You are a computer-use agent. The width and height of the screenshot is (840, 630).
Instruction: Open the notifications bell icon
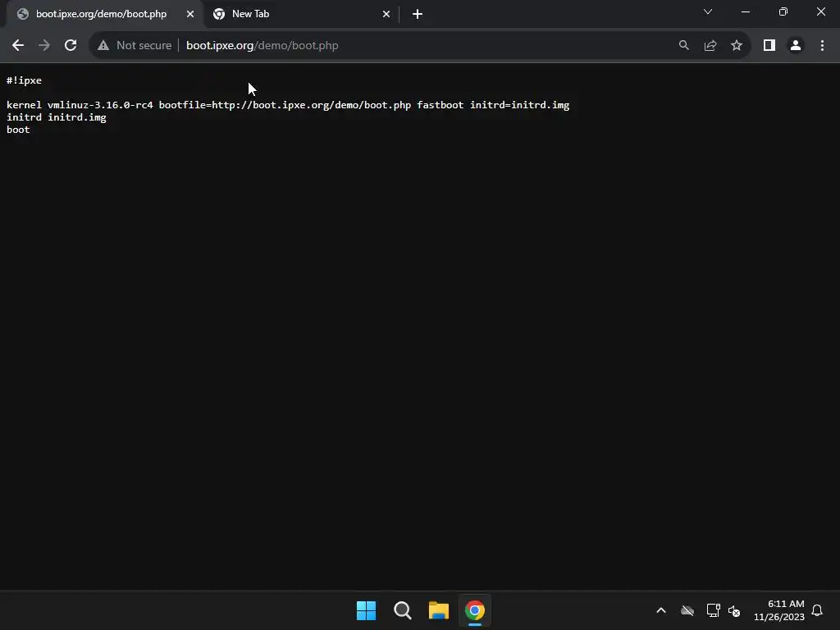(x=817, y=610)
